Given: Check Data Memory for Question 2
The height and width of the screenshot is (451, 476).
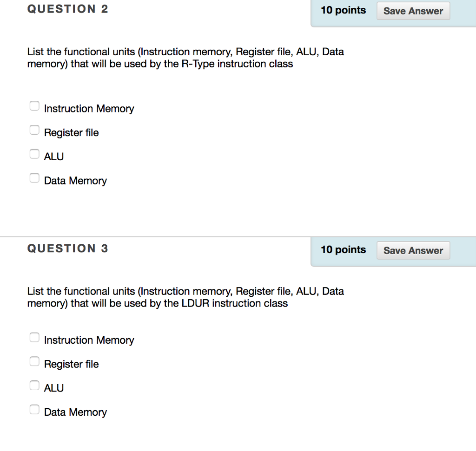Looking at the screenshot, I should pyautogui.click(x=34, y=177).
